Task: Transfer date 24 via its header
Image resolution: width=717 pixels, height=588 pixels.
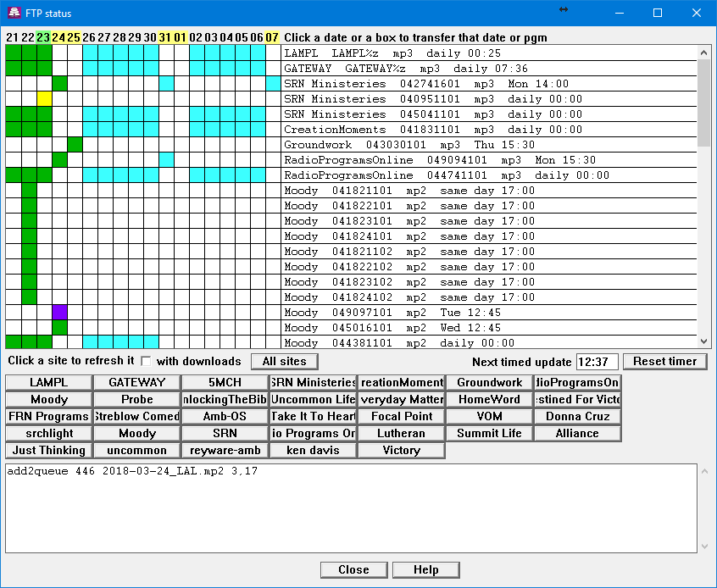Action: coord(58,37)
